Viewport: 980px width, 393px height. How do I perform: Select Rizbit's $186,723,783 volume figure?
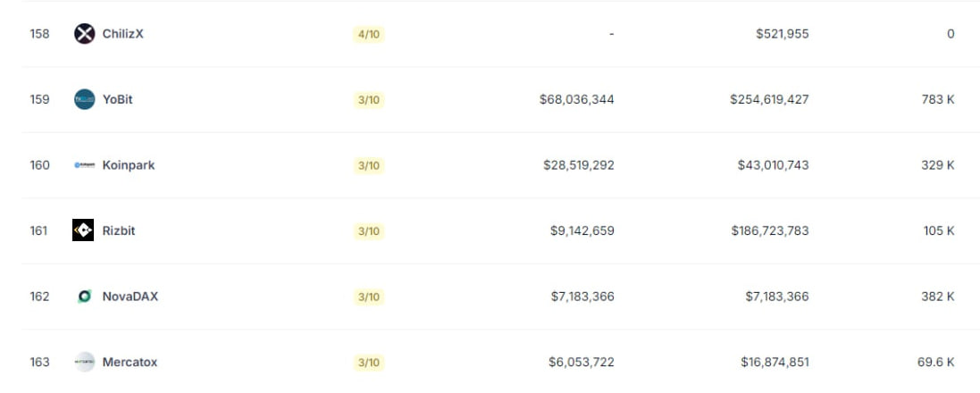[770, 230]
